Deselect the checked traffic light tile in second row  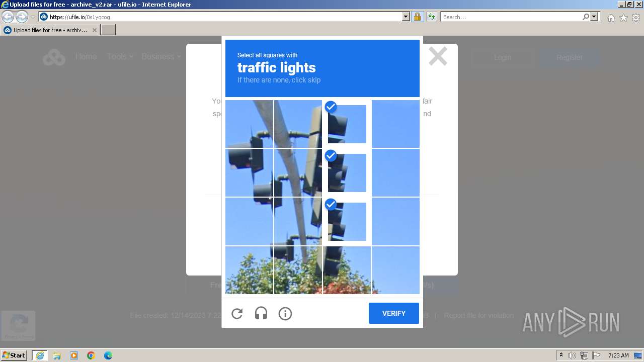347,172
